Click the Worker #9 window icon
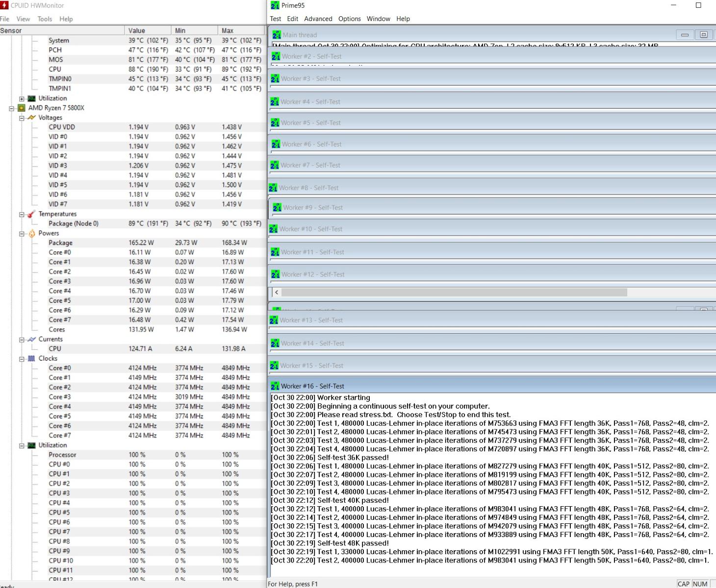This screenshot has width=716, height=588. (277, 207)
